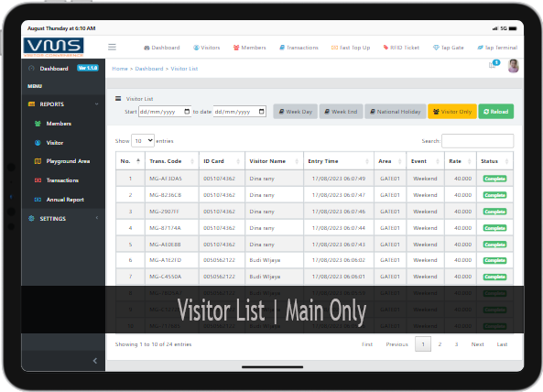The image size is (543, 392).
Task: Open the user avatar profile
Action: pyautogui.click(x=513, y=66)
